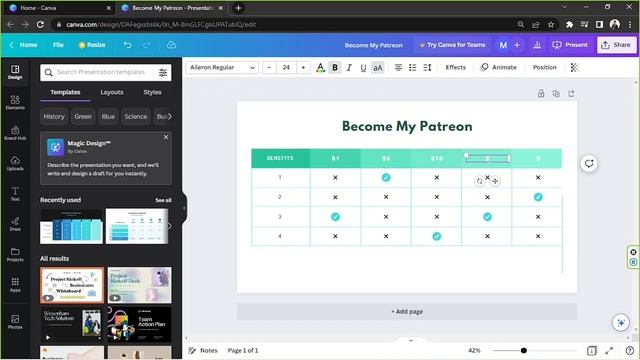Select the Green category chip

coord(83,117)
